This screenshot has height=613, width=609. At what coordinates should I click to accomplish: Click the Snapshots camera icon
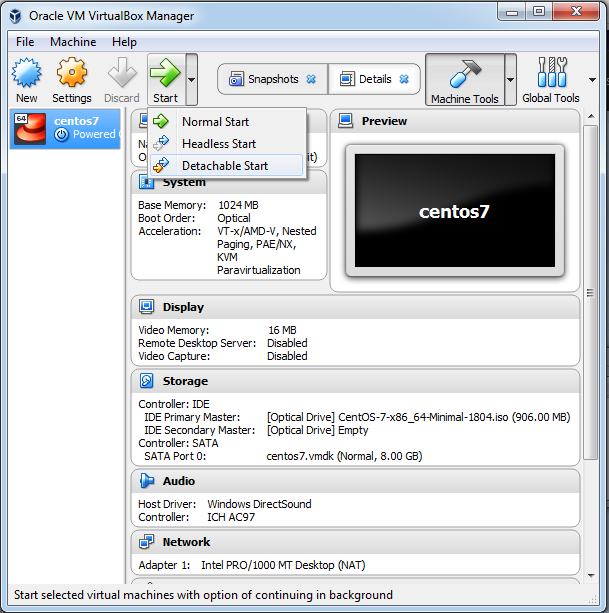[x=236, y=79]
